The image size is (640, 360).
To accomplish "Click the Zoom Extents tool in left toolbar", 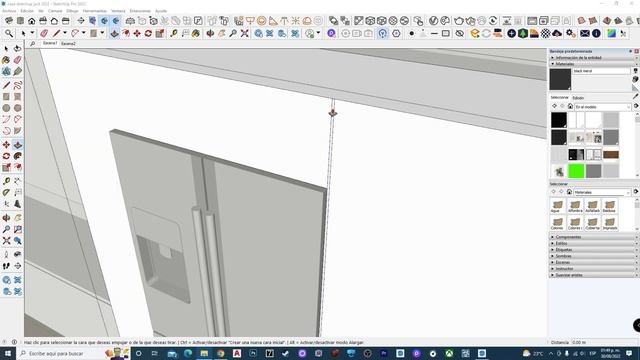I will pyautogui.click(x=6, y=241).
